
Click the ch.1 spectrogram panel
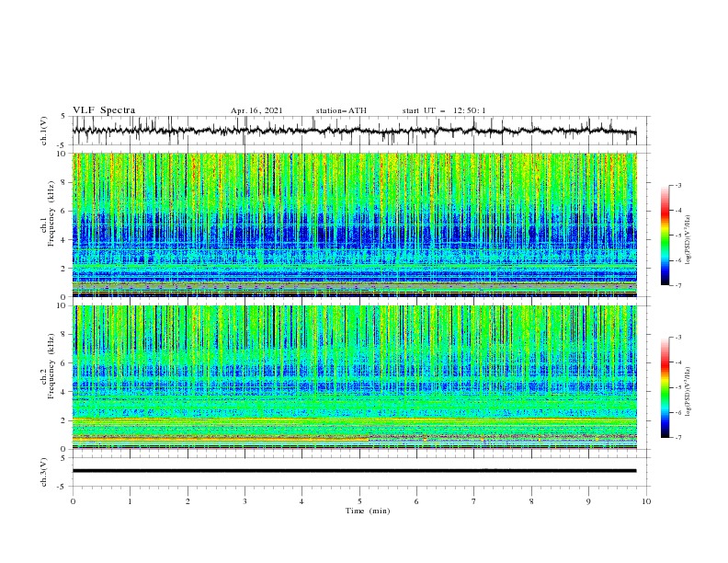click(354, 224)
